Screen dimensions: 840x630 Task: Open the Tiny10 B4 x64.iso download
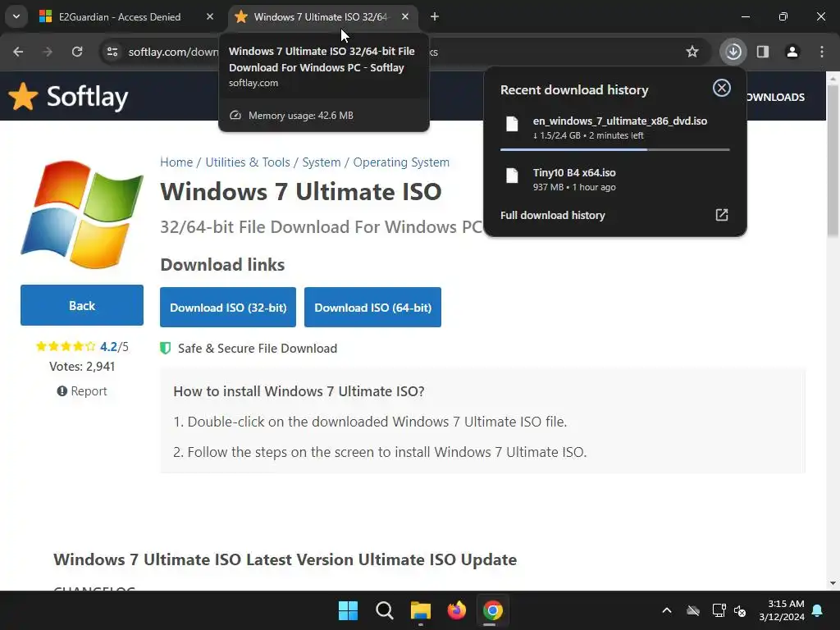(x=615, y=180)
